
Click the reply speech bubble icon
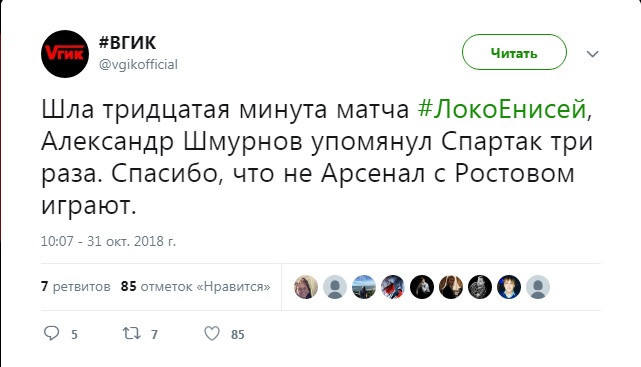click(x=52, y=333)
